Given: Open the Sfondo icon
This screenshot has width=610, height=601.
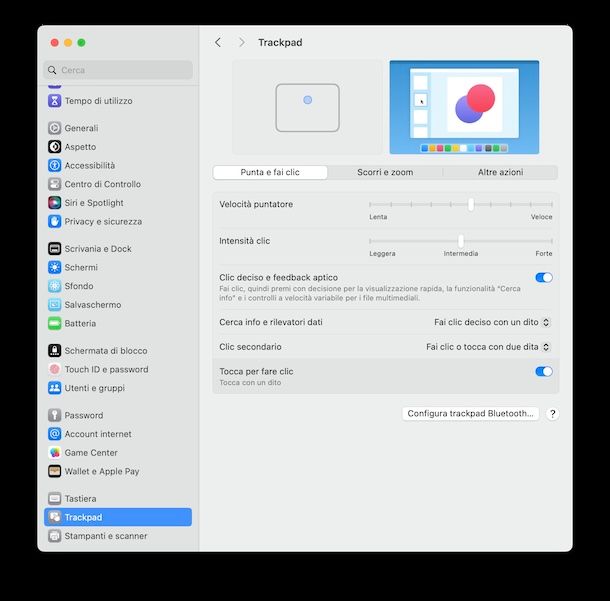Looking at the screenshot, I should point(54,286).
